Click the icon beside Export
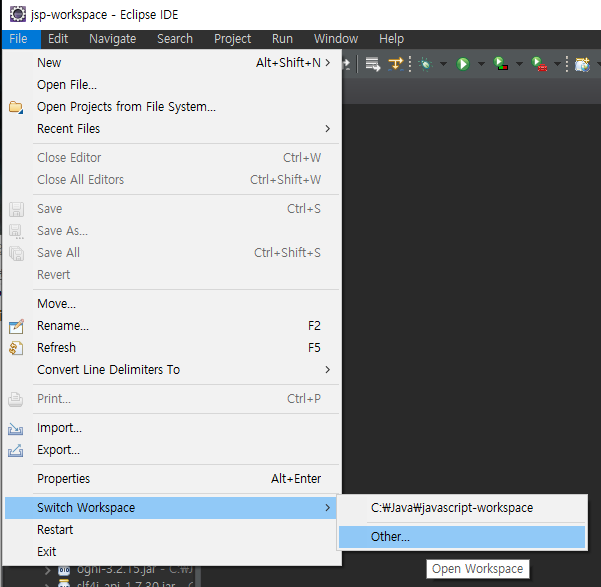The height and width of the screenshot is (587, 601). click(x=16, y=451)
